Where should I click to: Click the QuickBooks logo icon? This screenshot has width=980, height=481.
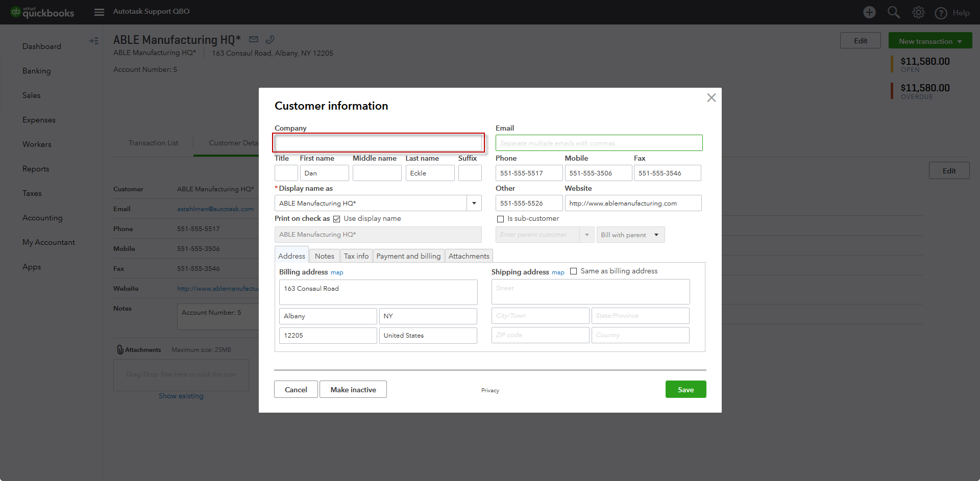(16, 12)
